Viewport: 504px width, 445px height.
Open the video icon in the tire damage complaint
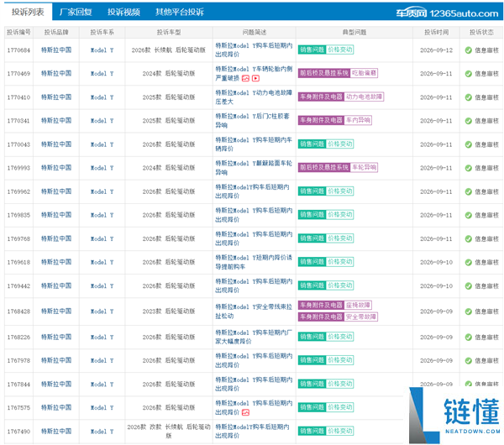point(255,78)
